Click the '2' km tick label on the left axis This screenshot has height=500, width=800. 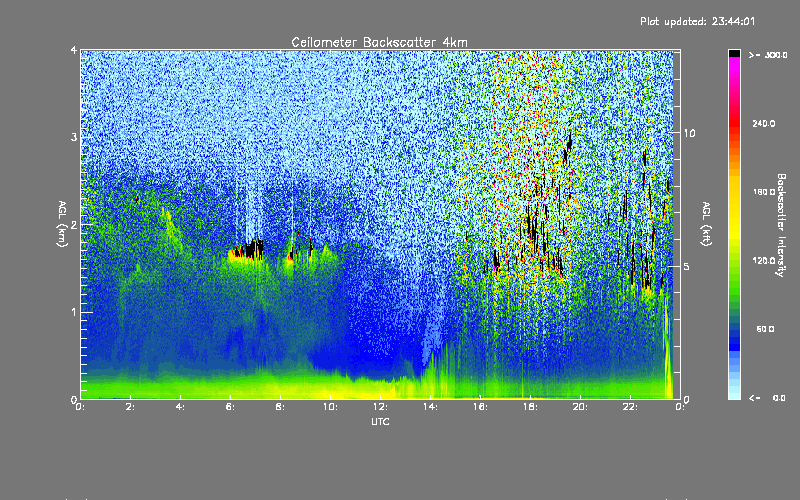pos(74,225)
